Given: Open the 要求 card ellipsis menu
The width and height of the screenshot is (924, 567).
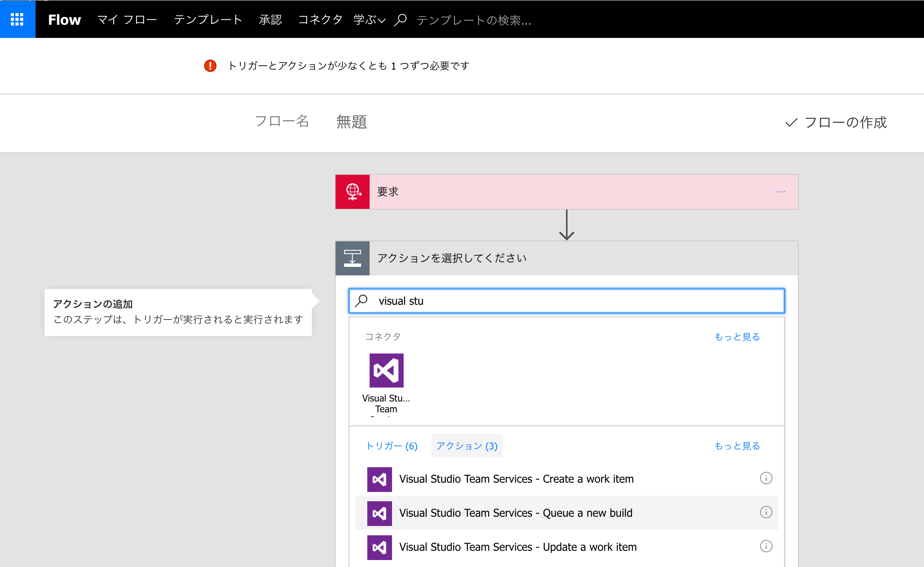Looking at the screenshot, I should coord(781,192).
